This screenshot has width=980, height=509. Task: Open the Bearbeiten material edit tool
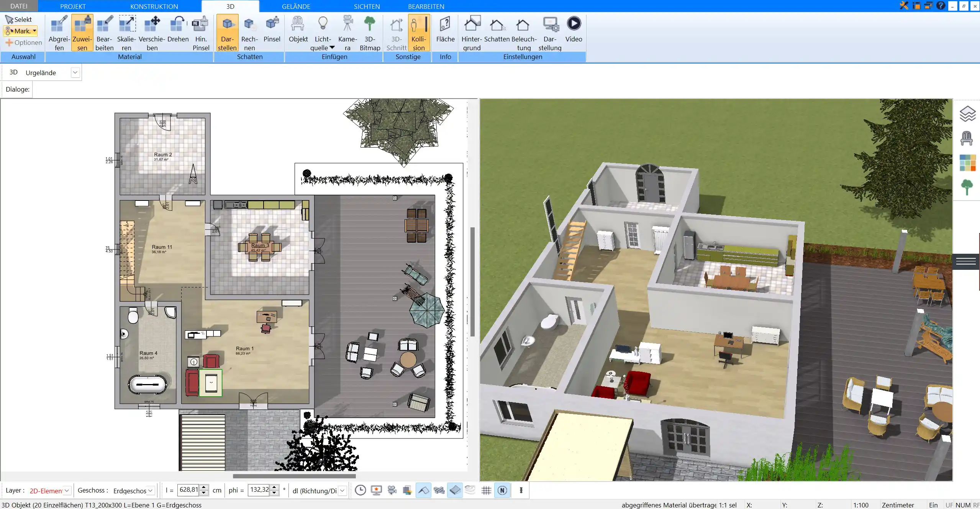[104, 33]
